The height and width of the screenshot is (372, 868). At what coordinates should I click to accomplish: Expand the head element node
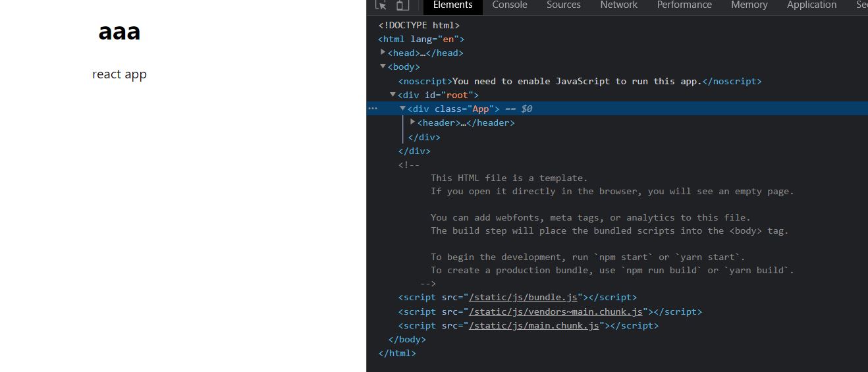pyautogui.click(x=383, y=52)
